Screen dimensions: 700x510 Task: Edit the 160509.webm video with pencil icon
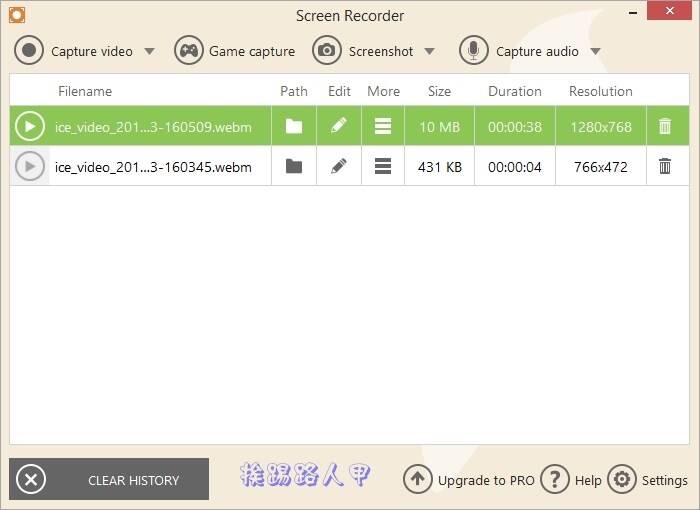pyautogui.click(x=339, y=125)
